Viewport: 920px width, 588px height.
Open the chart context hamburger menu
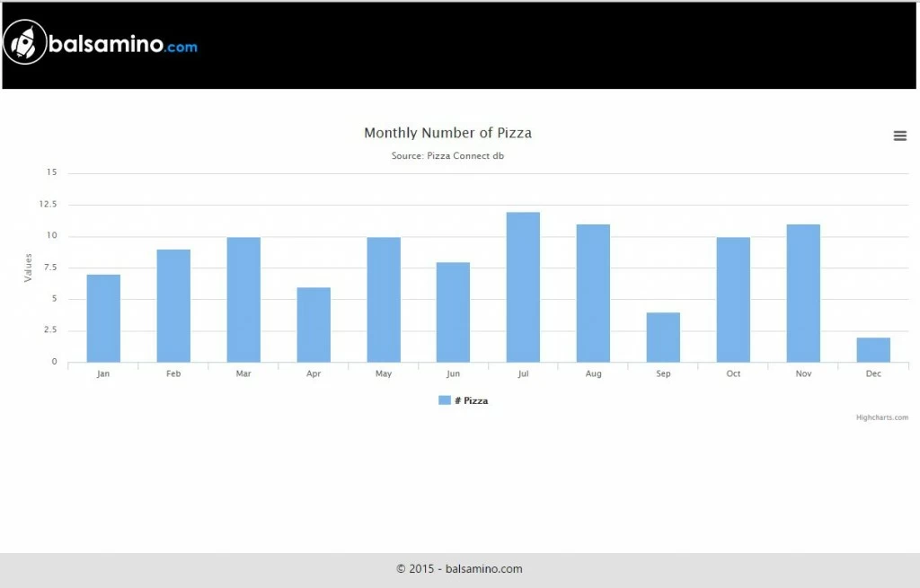tap(899, 136)
